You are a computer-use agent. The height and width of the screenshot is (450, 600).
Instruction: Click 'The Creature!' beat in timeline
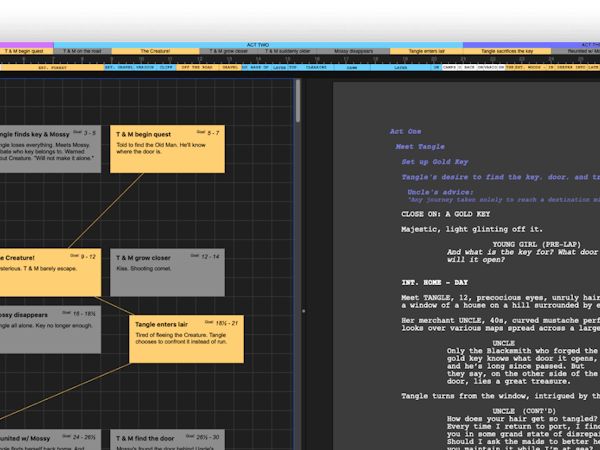coord(154,51)
